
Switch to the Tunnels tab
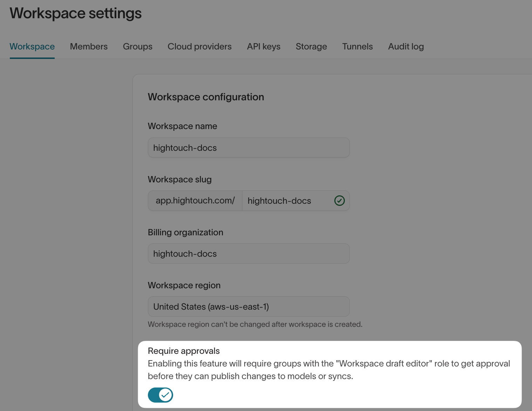(x=357, y=47)
